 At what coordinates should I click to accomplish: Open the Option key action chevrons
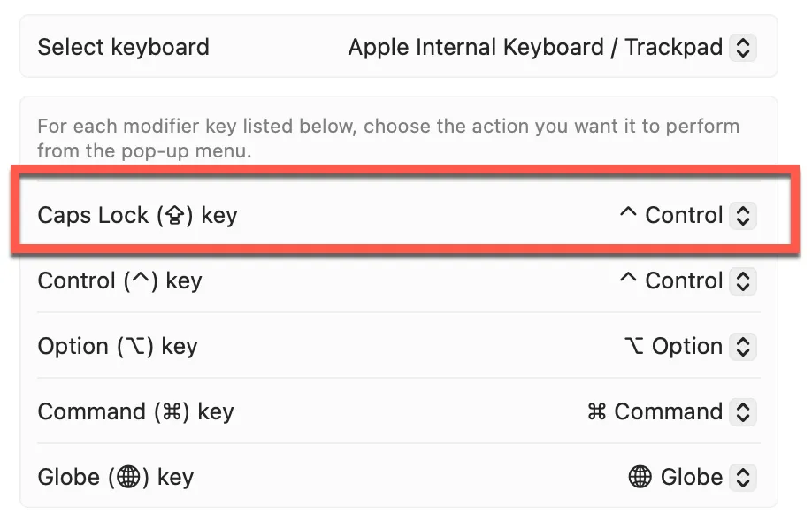point(743,347)
